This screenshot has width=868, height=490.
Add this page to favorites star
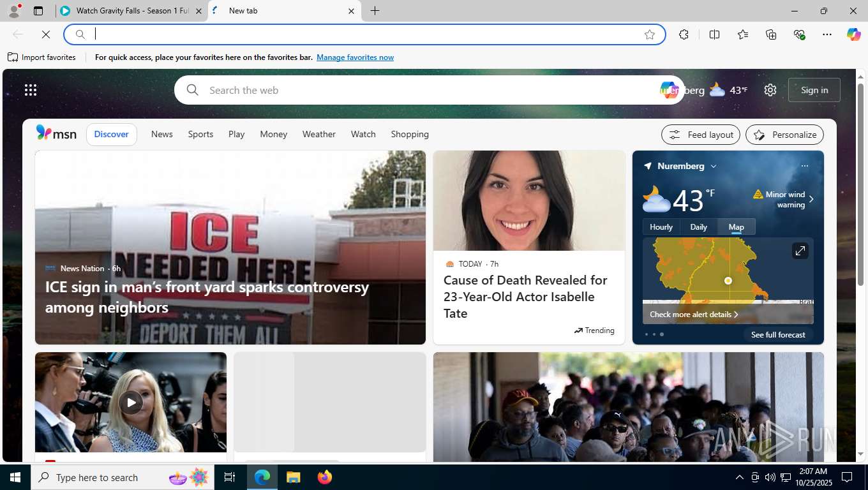650,34
